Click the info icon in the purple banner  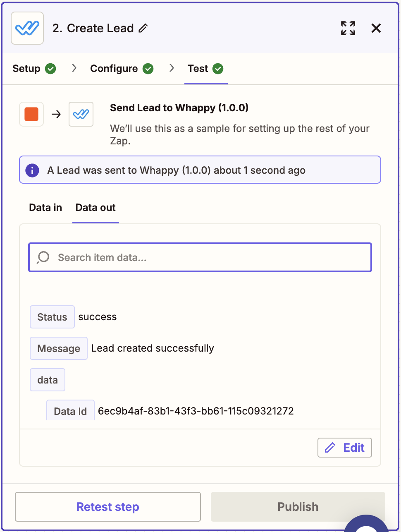32,170
